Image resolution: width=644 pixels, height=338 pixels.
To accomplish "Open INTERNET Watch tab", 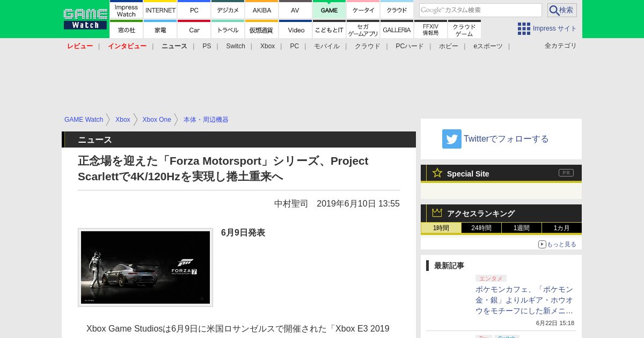I will [160, 9].
